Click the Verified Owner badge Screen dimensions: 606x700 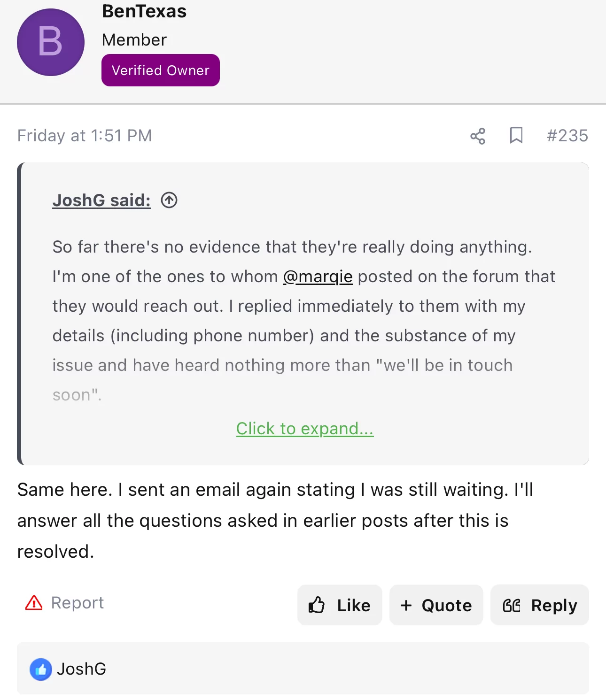pyautogui.click(x=161, y=70)
